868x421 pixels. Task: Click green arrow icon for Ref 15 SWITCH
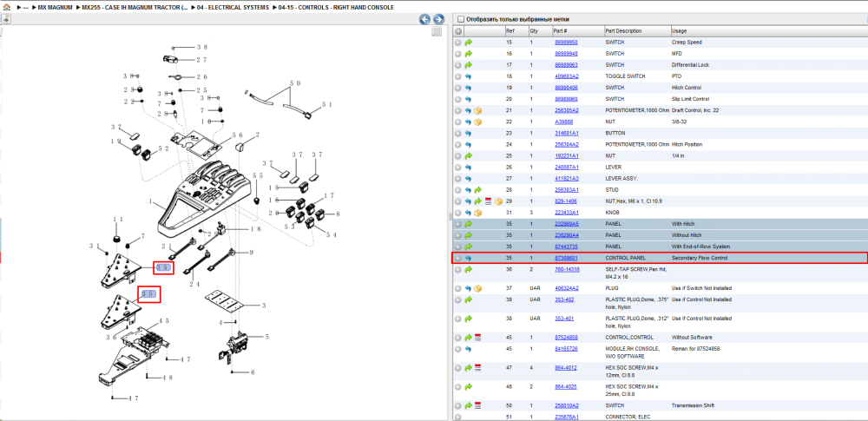point(469,43)
